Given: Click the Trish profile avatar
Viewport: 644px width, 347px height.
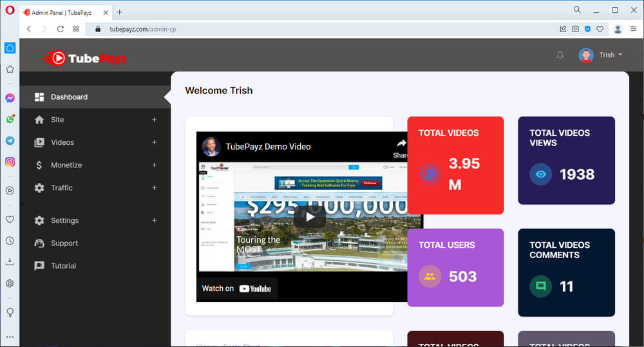Looking at the screenshot, I should (586, 55).
